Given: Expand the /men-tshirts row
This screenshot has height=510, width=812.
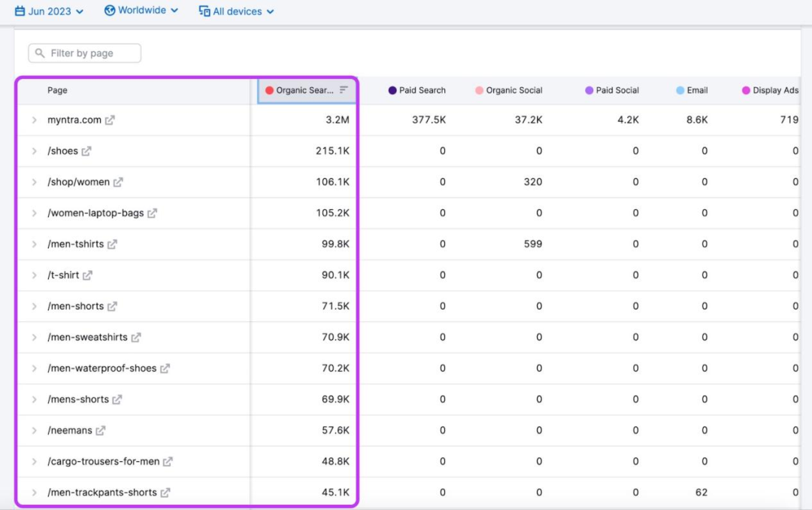Looking at the screenshot, I should [x=34, y=244].
